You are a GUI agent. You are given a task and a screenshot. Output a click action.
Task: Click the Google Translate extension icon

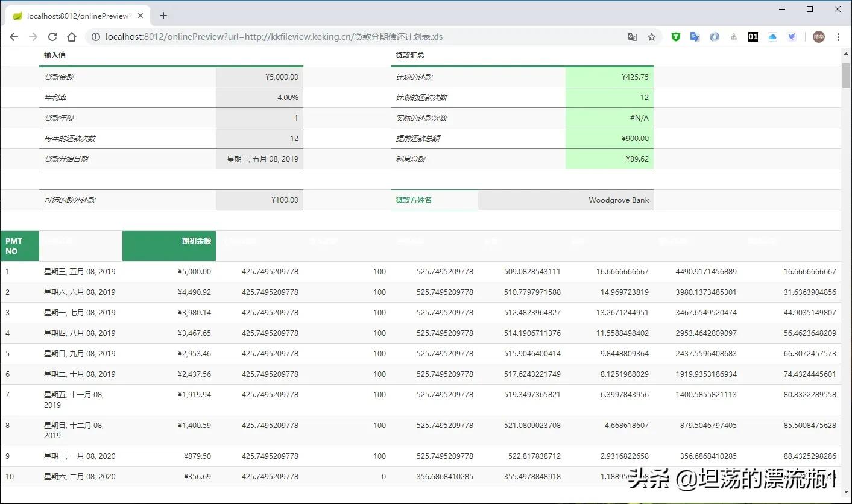[695, 37]
